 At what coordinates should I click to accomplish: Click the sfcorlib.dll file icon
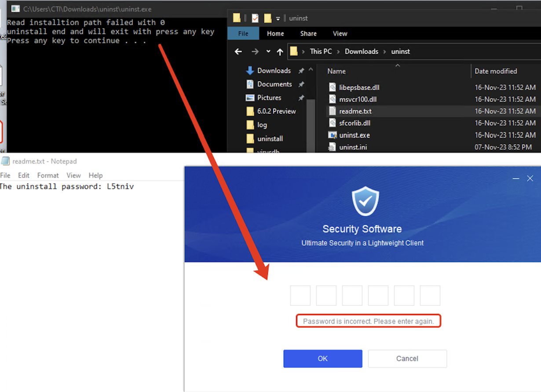click(x=333, y=123)
